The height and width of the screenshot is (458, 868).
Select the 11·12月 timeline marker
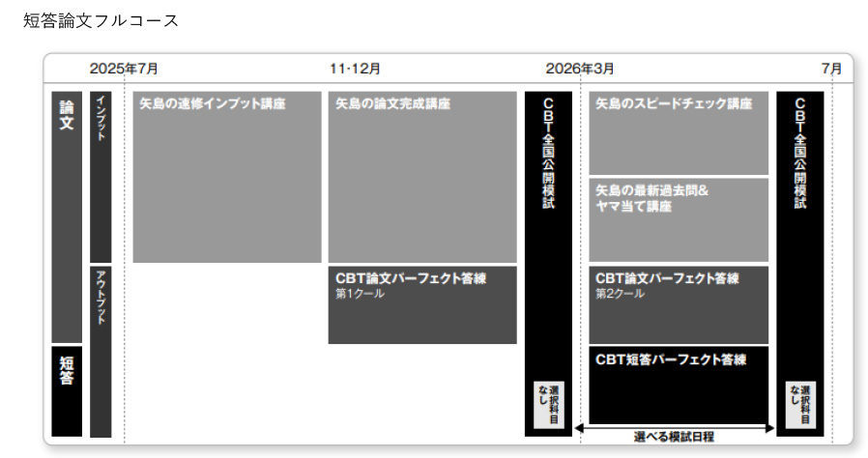tap(355, 69)
